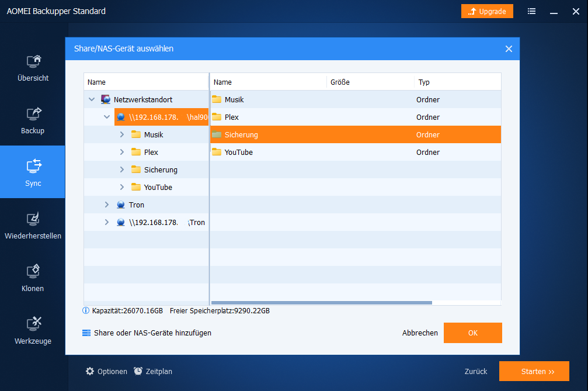This screenshot has width=588, height=391.
Task: Open the hamburger menu in the title bar
Action: 531,11
